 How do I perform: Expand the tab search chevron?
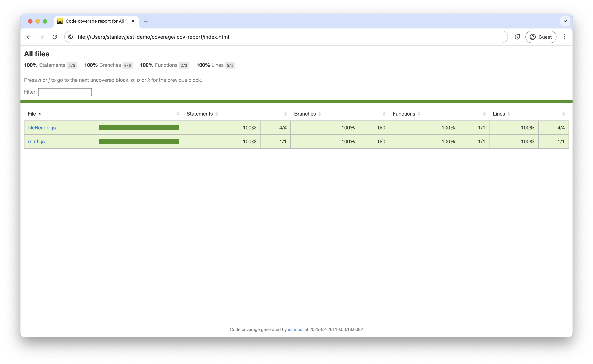[565, 21]
